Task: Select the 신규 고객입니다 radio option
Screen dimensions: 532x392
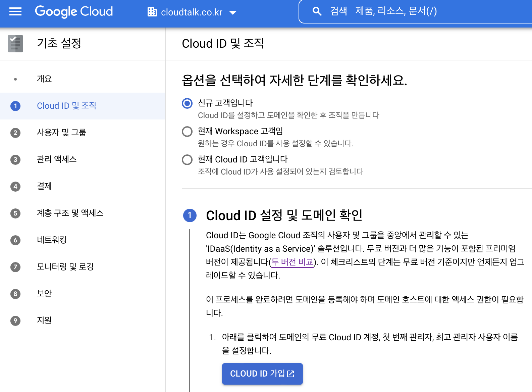Action: click(187, 103)
